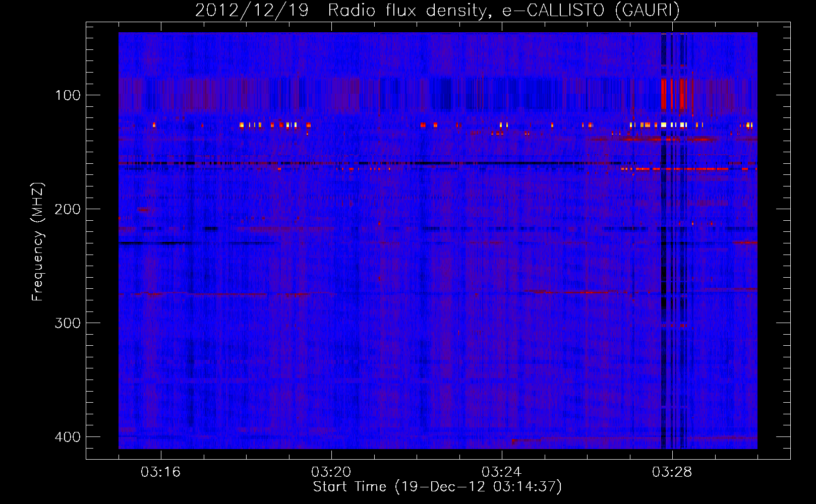Click the 200 frequency tick label

pyautogui.click(x=68, y=209)
